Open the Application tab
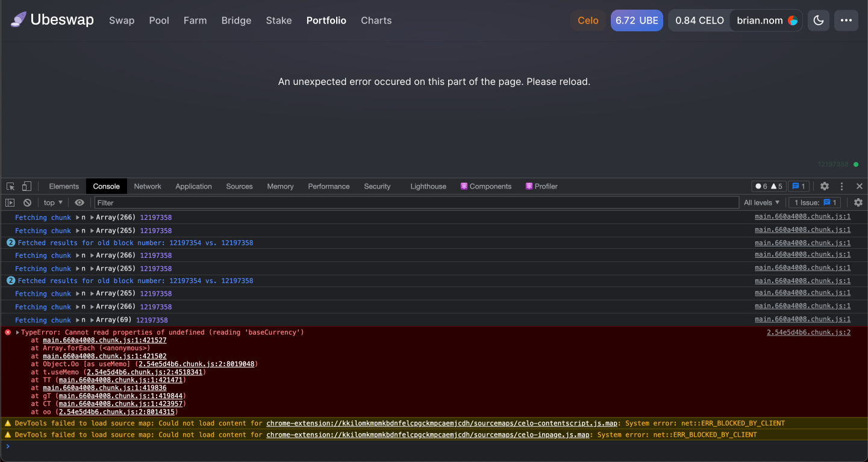Viewport: 868px width, 462px height. pos(193,186)
